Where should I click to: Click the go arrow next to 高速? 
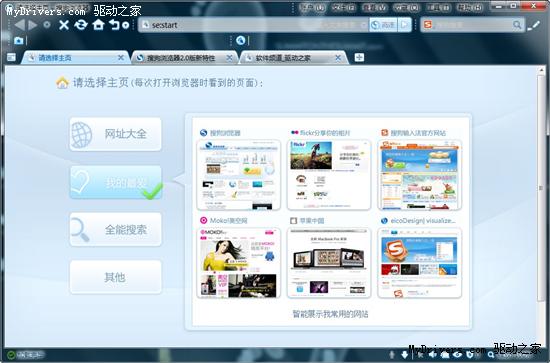404,25
